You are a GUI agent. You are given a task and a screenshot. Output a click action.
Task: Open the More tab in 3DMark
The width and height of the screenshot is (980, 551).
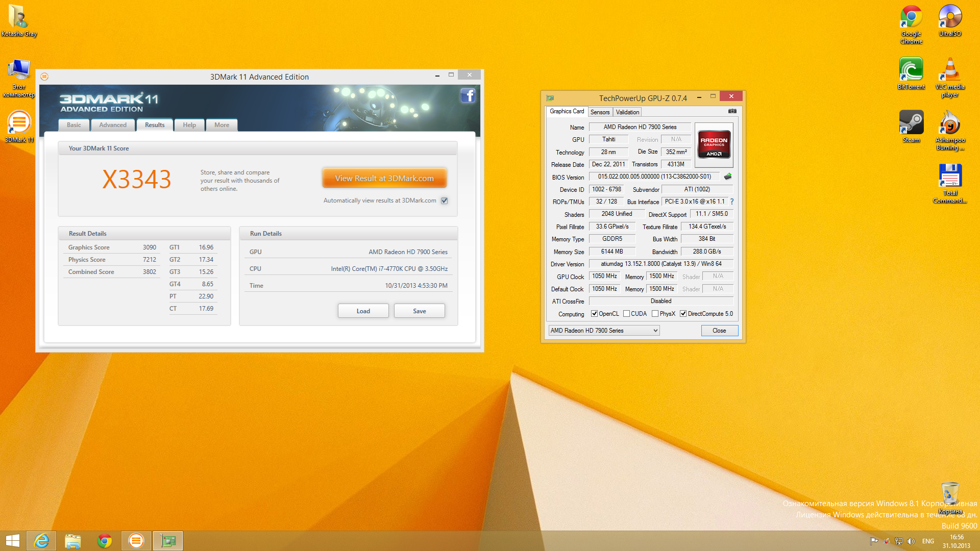click(222, 125)
